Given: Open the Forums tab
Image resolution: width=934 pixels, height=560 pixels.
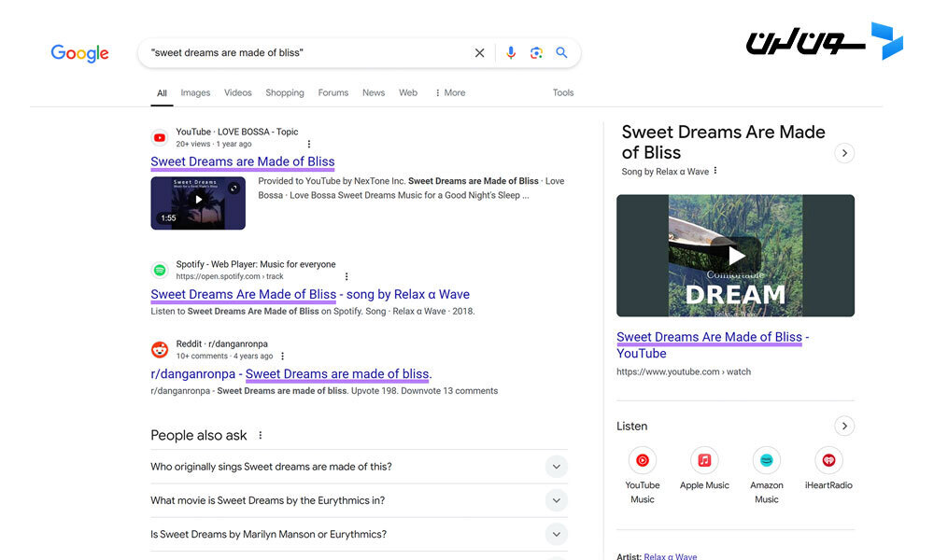Looking at the screenshot, I should point(333,92).
